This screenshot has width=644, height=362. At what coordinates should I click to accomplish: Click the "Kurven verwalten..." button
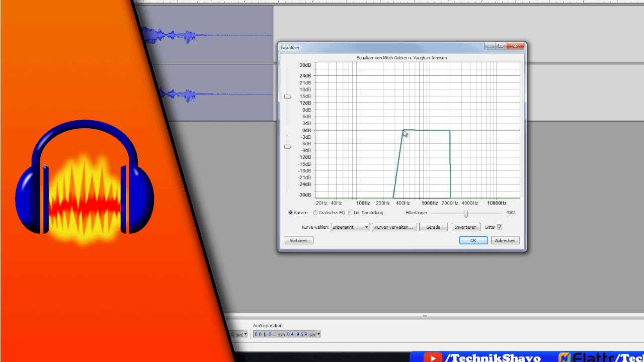point(395,227)
